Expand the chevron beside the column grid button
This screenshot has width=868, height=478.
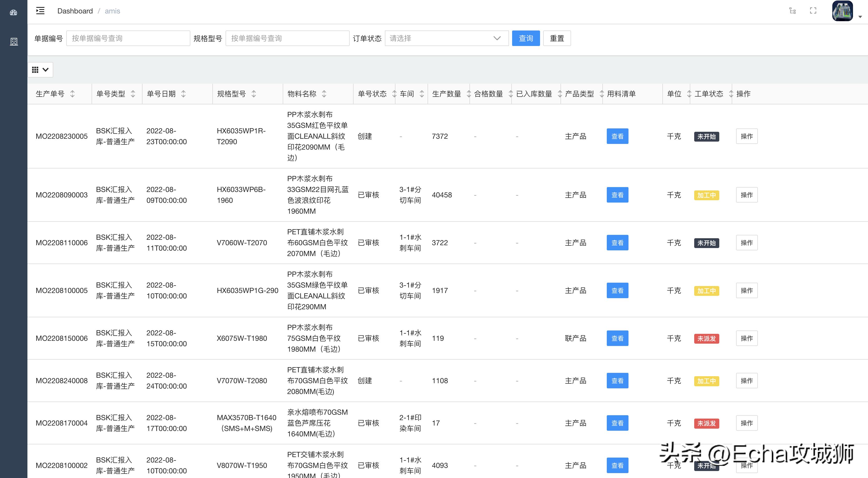[x=46, y=70]
